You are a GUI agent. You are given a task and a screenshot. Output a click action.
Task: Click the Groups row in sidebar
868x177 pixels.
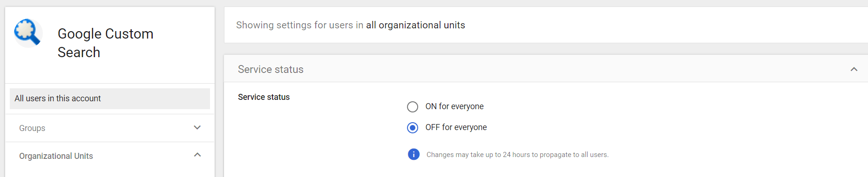pyautogui.click(x=110, y=128)
